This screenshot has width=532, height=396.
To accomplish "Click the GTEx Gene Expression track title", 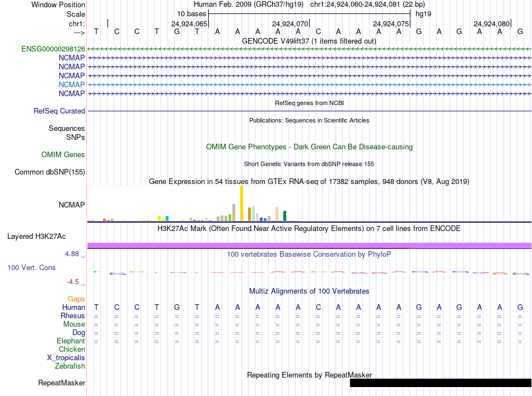I will 309,182.
